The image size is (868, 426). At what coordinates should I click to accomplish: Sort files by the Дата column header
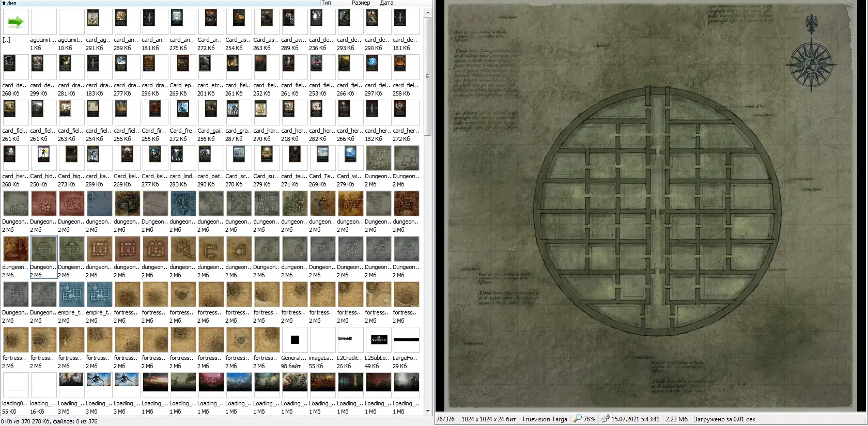coord(387,3)
